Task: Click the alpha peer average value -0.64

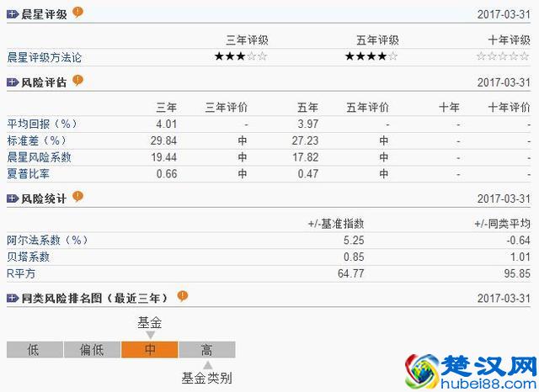Action: (518, 240)
